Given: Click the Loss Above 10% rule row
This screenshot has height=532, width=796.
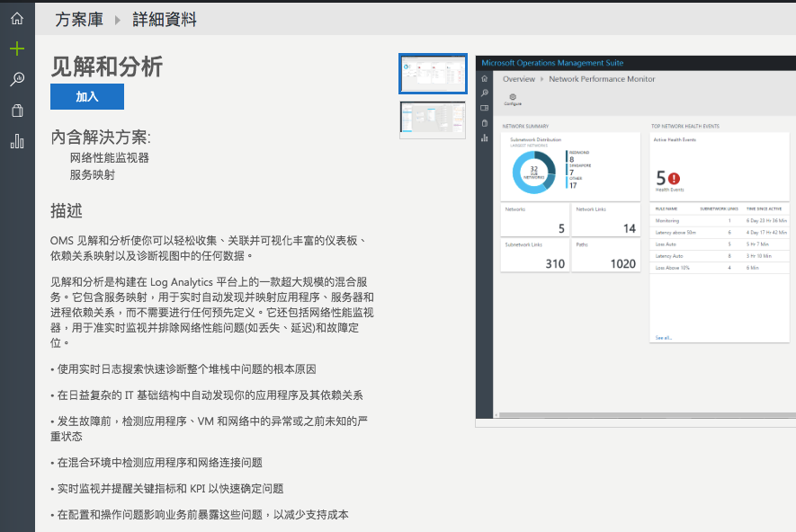Looking at the screenshot, I should click(x=720, y=268).
